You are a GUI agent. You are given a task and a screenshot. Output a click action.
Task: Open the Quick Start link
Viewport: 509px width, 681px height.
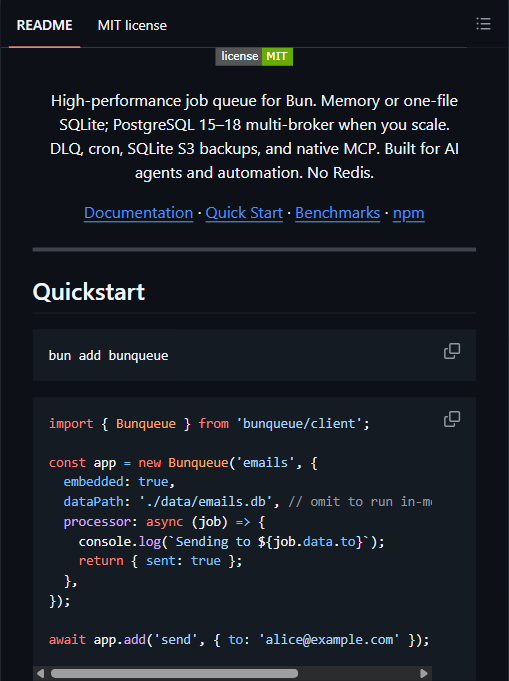point(244,213)
